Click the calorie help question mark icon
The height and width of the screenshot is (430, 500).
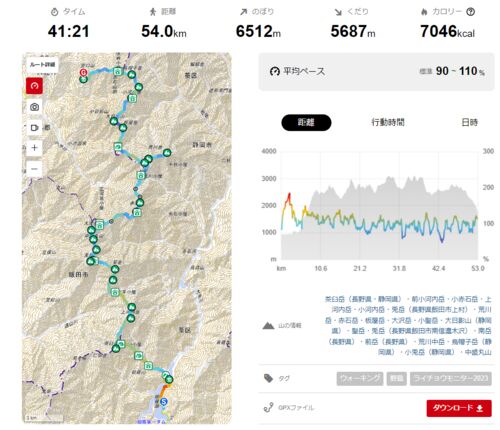point(470,12)
